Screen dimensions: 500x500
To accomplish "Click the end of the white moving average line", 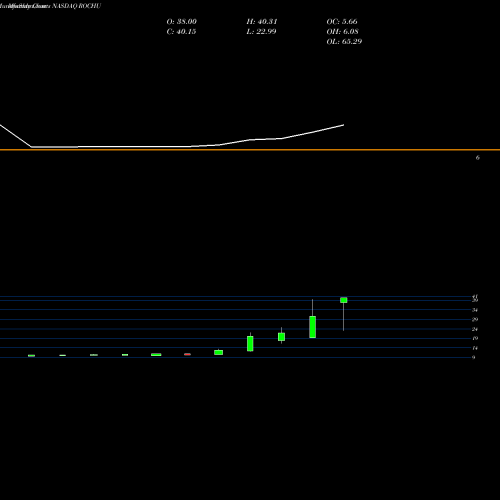I will point(343,125).
